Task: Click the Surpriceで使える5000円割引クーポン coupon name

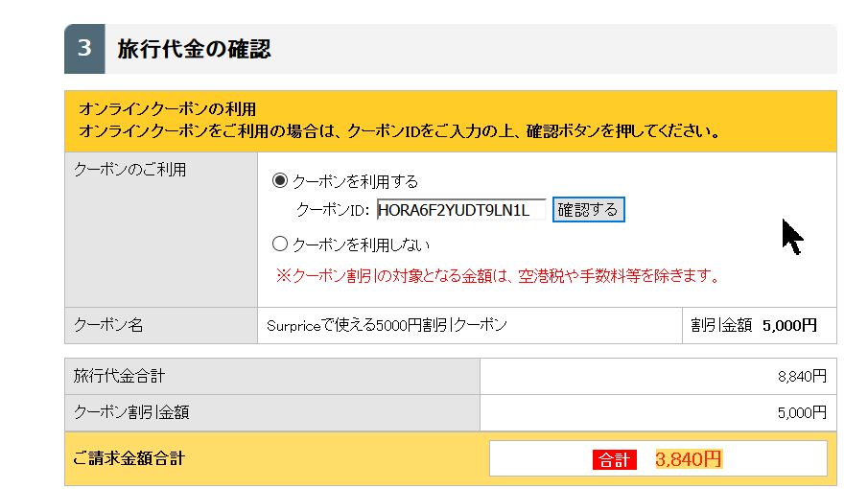Action: click(x=387, y=325)
